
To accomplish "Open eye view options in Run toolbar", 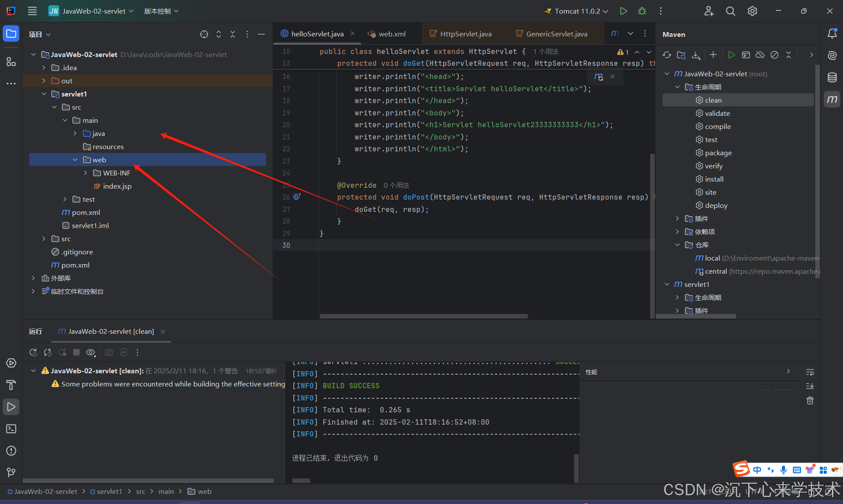I will click(90, 352).
